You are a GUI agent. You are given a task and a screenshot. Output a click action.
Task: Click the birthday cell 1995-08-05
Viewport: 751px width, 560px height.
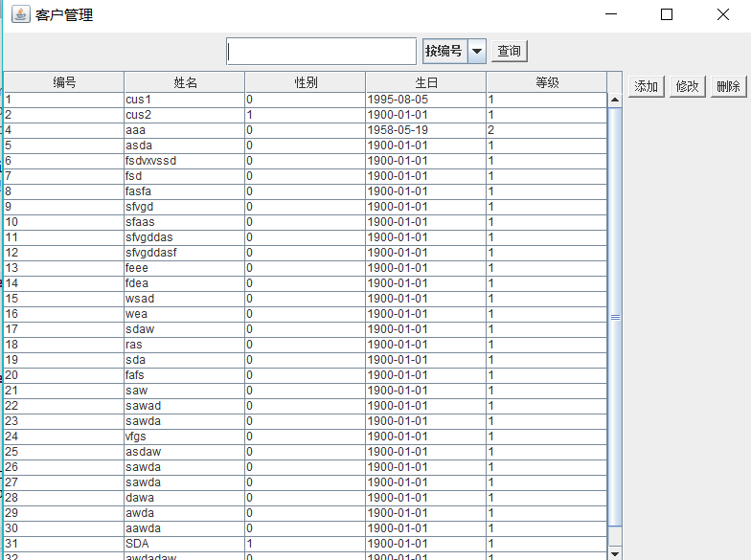pos(425,100)
